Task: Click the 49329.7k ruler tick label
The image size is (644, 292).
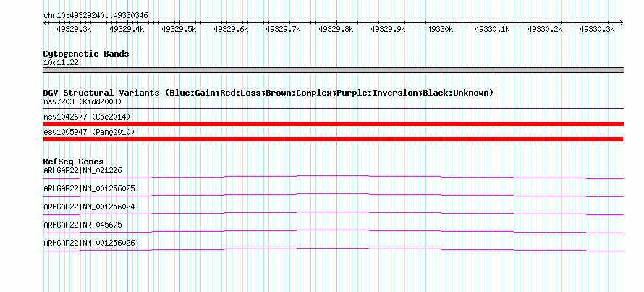Action: click(283, 29)
